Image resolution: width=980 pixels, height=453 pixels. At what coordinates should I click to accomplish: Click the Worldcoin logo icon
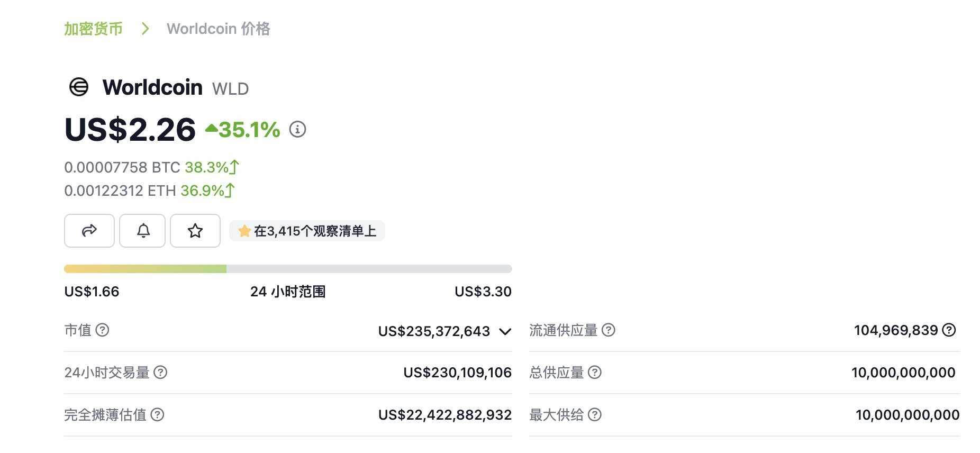tap(78, 87)
